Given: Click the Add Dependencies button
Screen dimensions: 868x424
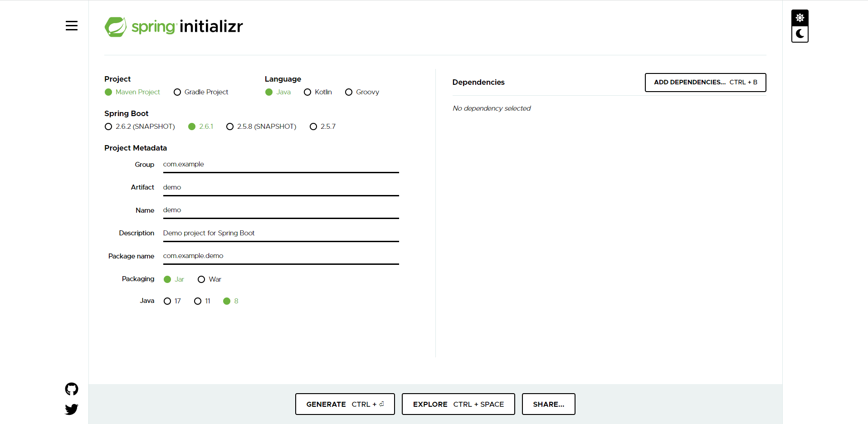Looking at the screenshot, I should 706,83.
